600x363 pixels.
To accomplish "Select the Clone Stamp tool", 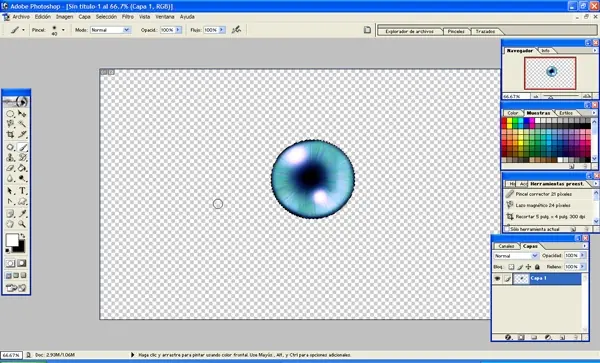I will click(x=10, y=158).
